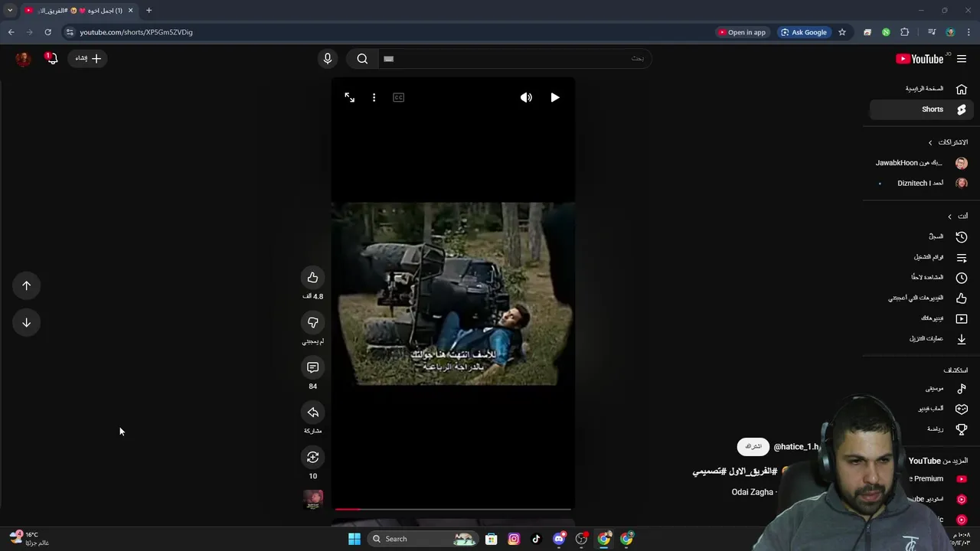Screen dimensions: 980x551
Task: Open the notifications bell
Action: pos(51,58)
